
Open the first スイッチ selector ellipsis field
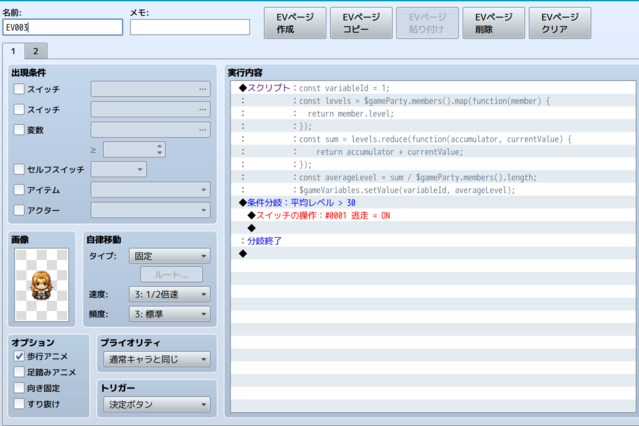[150, 89]
